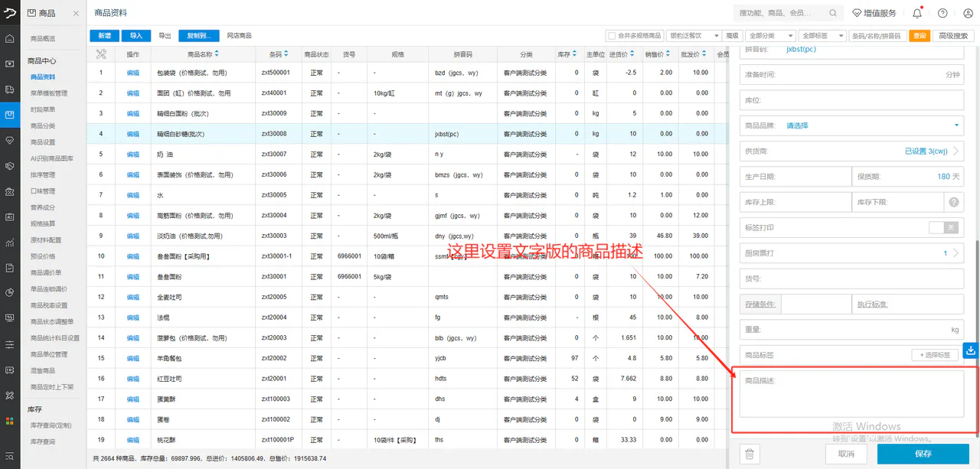Open the help question mark icon
Viewport: 980px width, 469px height.
pos(942,13)
